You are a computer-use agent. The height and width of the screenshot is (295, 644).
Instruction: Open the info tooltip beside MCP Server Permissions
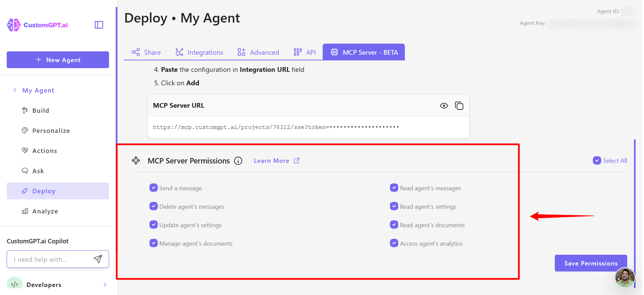click(x=238, y=161)
